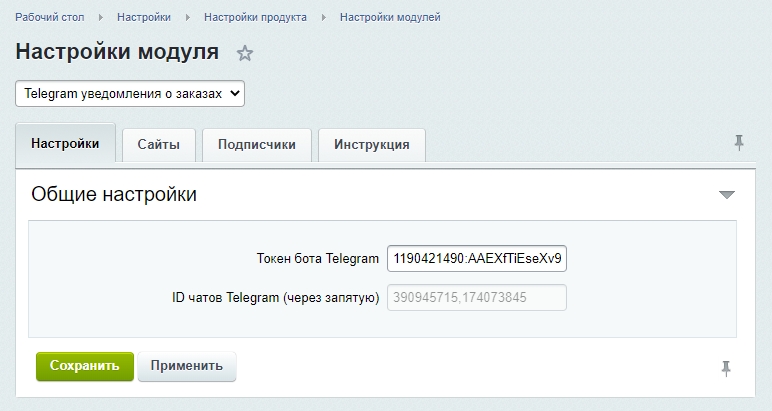Switch to the Настройки tab

tap(66, 144)
